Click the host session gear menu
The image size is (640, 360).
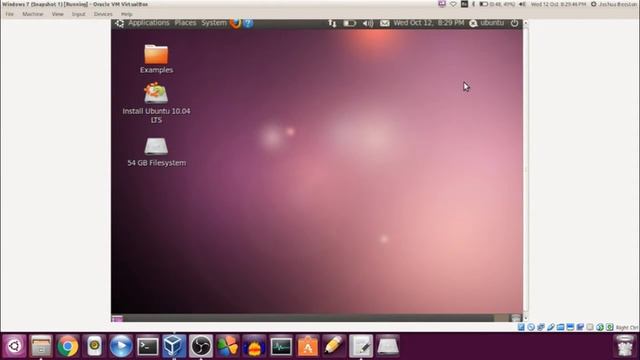[594, 4]
